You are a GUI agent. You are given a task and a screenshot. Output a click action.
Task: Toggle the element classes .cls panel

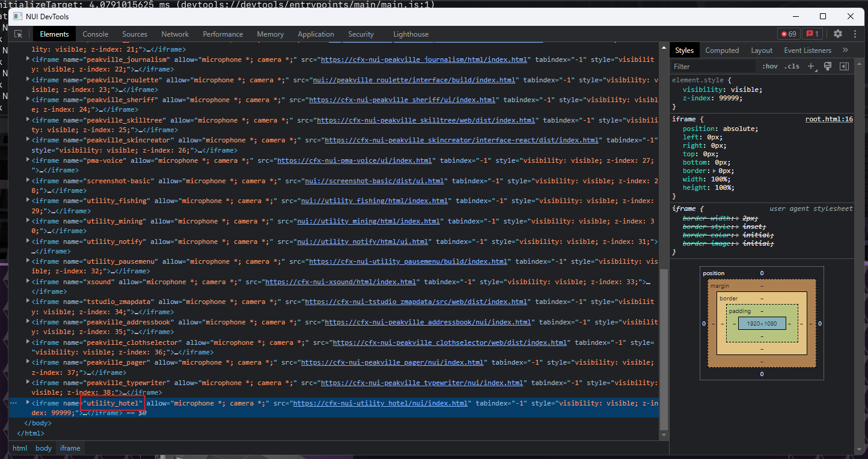[791, 66]
